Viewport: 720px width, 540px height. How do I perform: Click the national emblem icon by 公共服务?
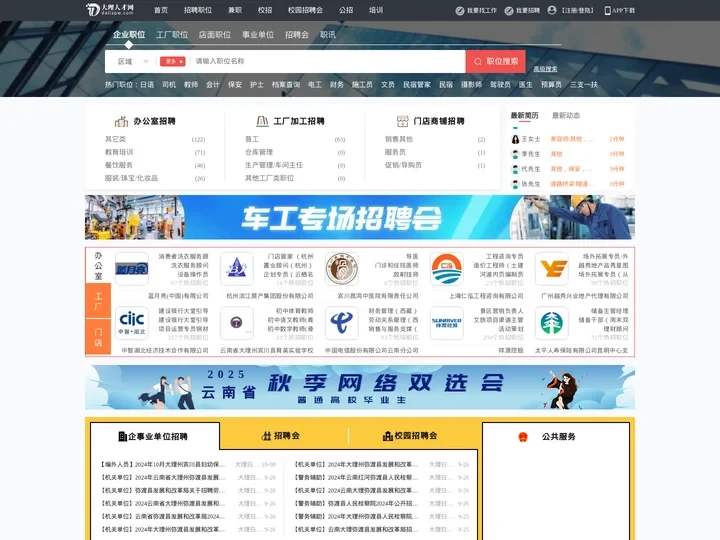click(x=523, y=437)
